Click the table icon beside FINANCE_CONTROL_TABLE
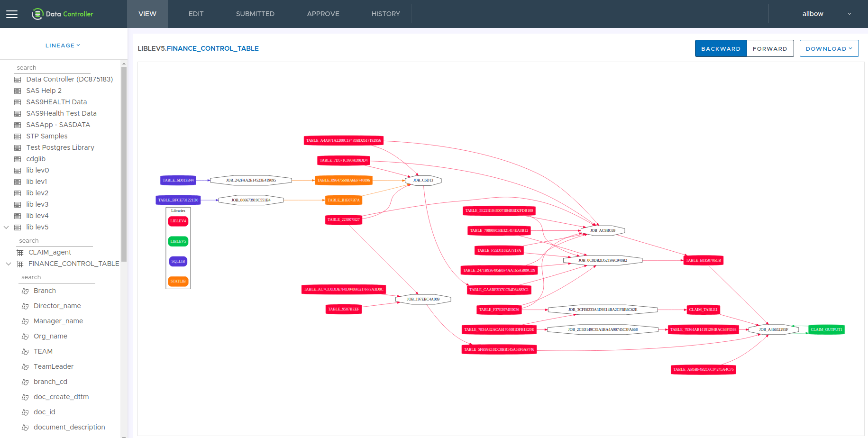The width and height of the screenshot is (868, 438). [x=20, y=264]
